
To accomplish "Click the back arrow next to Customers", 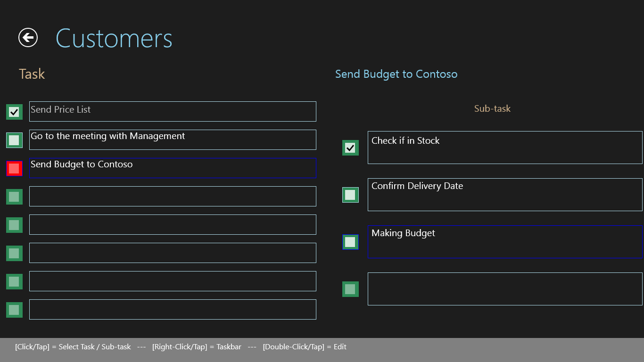I will [28, 38].
